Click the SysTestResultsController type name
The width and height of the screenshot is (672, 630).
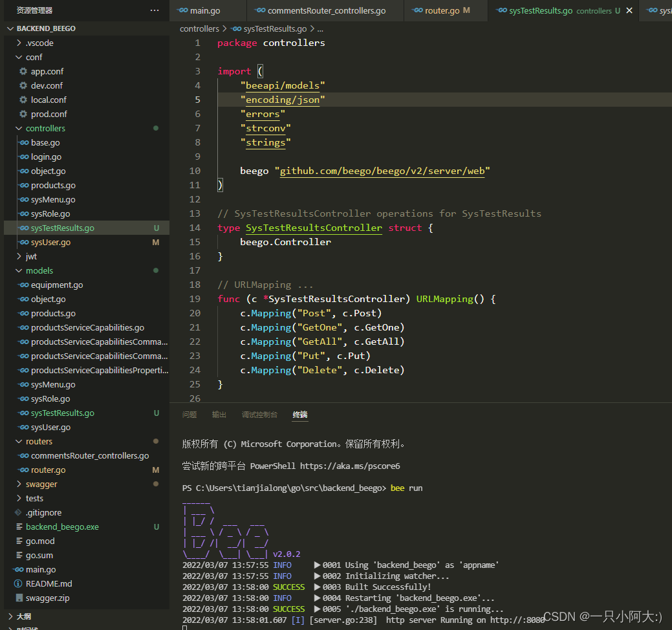pos(314,228)
